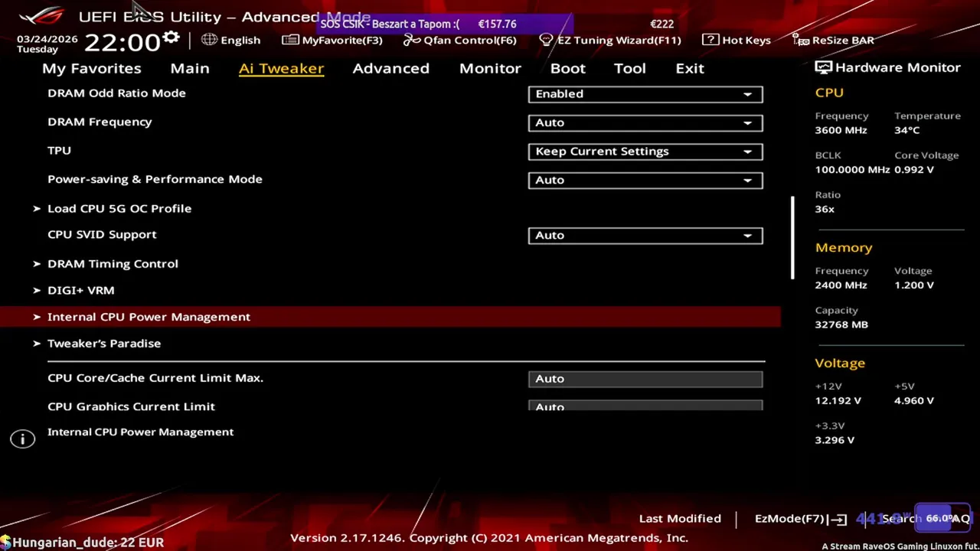Image resolution: width=980 pixels, height=551 pixels.
Task: Click the settings gear beside the clock
Action: (171, 37)
